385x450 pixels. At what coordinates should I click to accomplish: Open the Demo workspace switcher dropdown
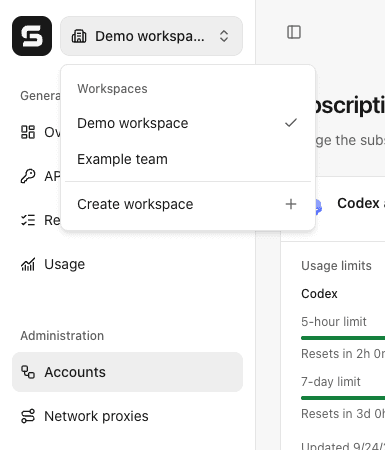pos(151,36)
